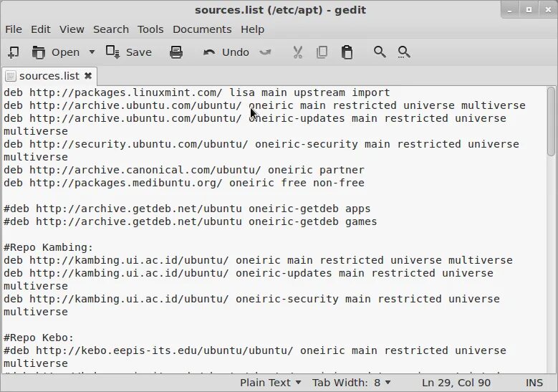Toggle the INS overwrite mode indicator

point(534,383)
